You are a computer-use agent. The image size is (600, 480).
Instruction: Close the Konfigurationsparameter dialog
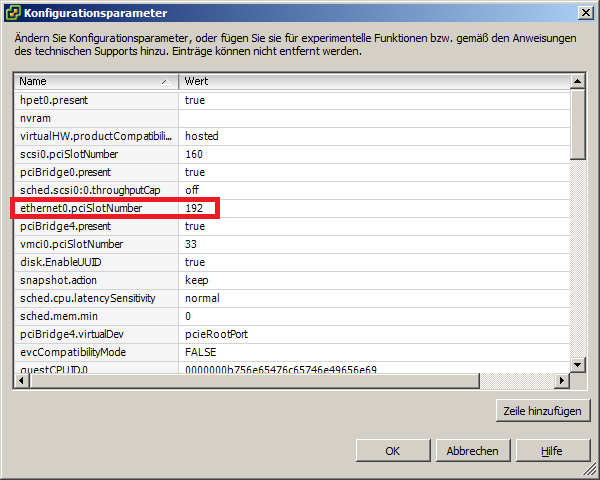click(584, 12)
